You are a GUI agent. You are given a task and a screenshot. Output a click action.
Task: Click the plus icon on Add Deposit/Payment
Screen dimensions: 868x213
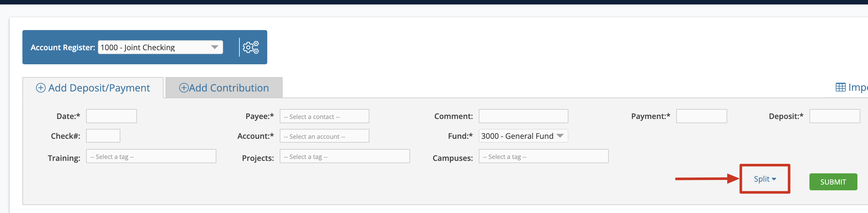click(x=41, y=88)
